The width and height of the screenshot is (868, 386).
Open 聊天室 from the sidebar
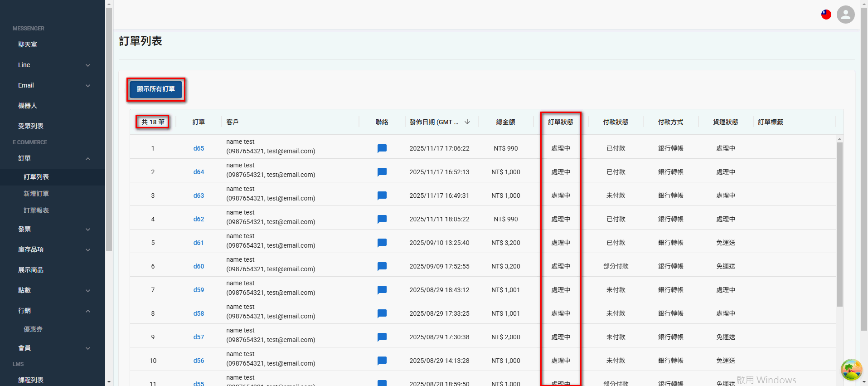(x=28, y=44)
